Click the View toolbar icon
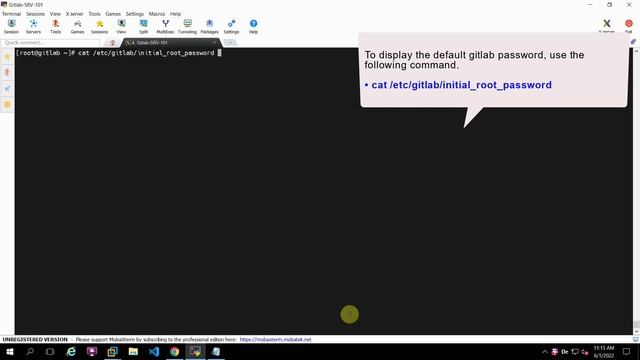This screenshot has height=360, width=640. [121, 26]
